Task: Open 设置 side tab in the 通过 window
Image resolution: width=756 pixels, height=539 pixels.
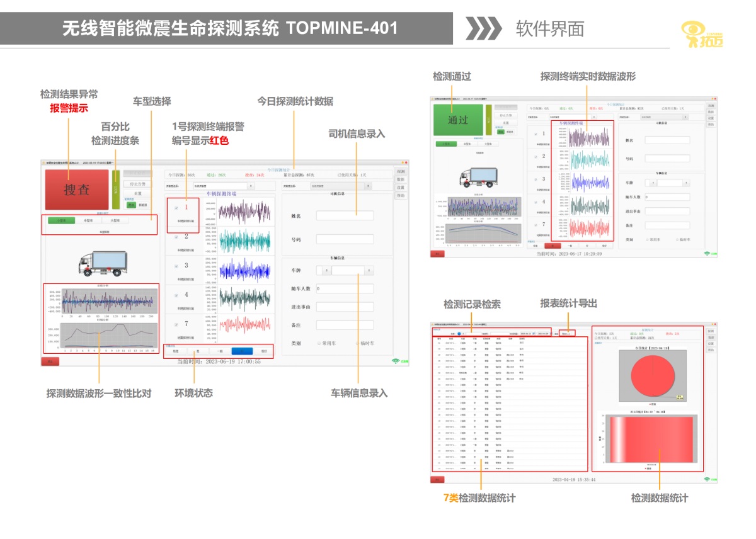Action: click(711, 118)
